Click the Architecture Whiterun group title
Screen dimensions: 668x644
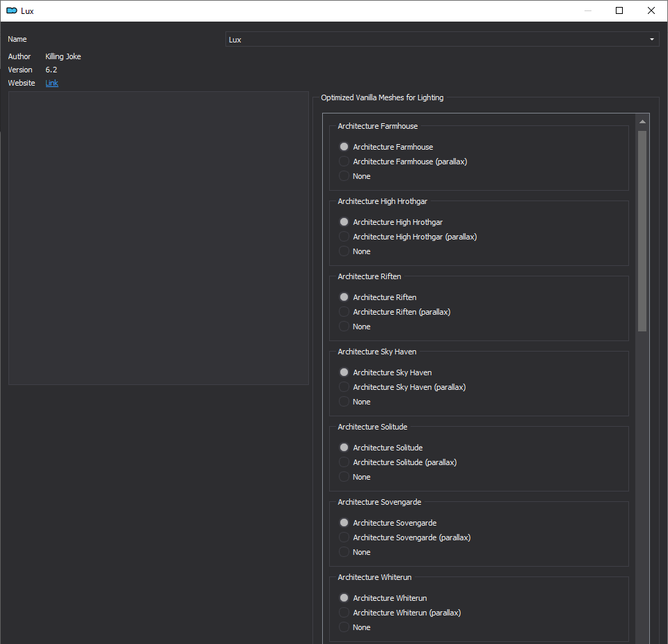click(374, 577)
